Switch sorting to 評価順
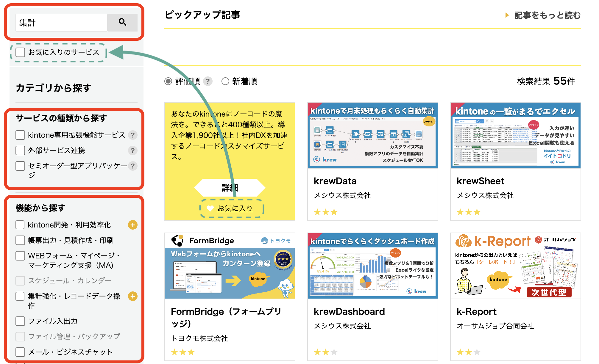The width and height of the screenshot is (599, 364). pos(168,81)
